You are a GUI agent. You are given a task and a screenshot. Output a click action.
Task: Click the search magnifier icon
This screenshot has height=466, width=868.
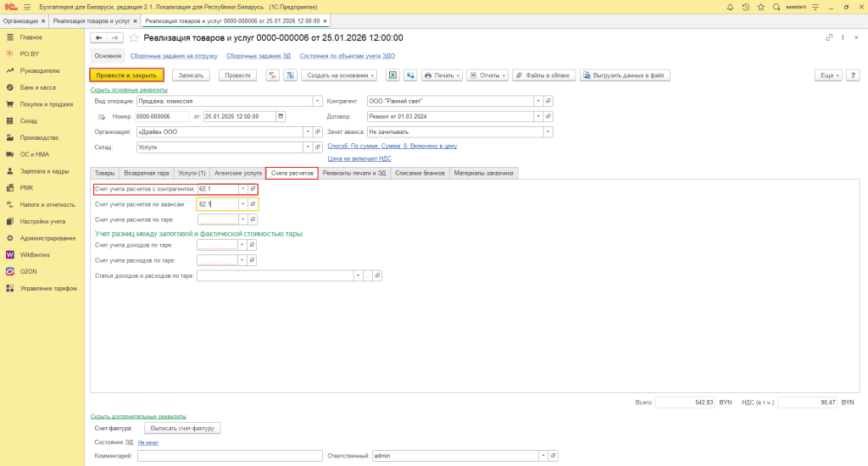click(776, 7)
